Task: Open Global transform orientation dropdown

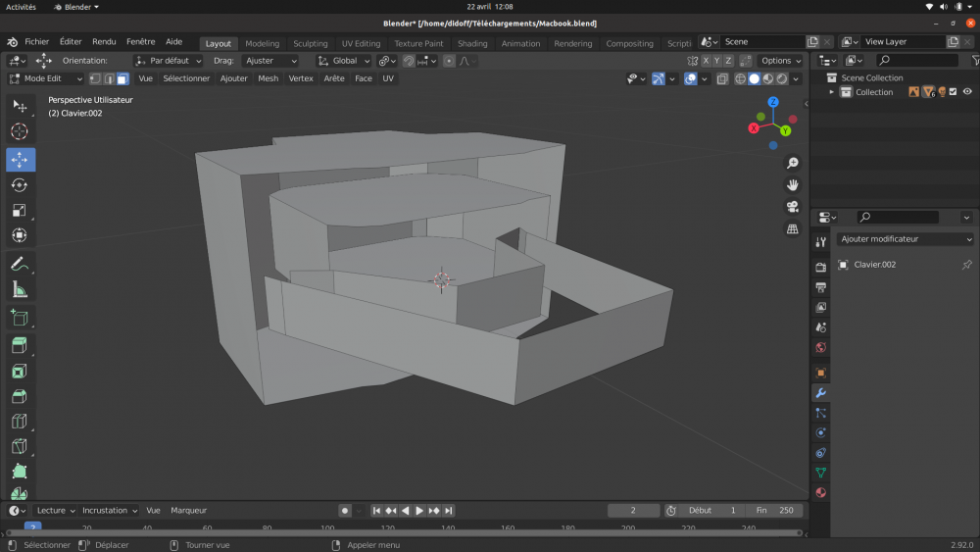Action: 344,61
